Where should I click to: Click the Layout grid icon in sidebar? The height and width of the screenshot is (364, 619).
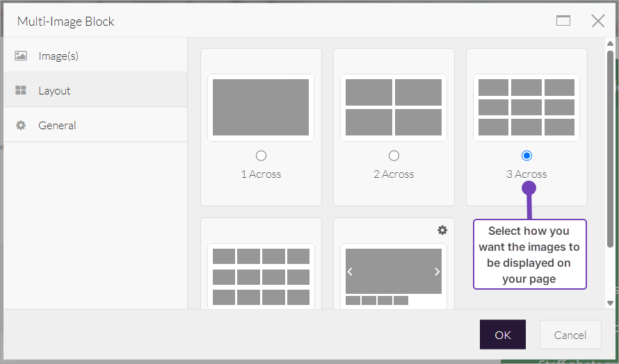[x=21, y=90]
